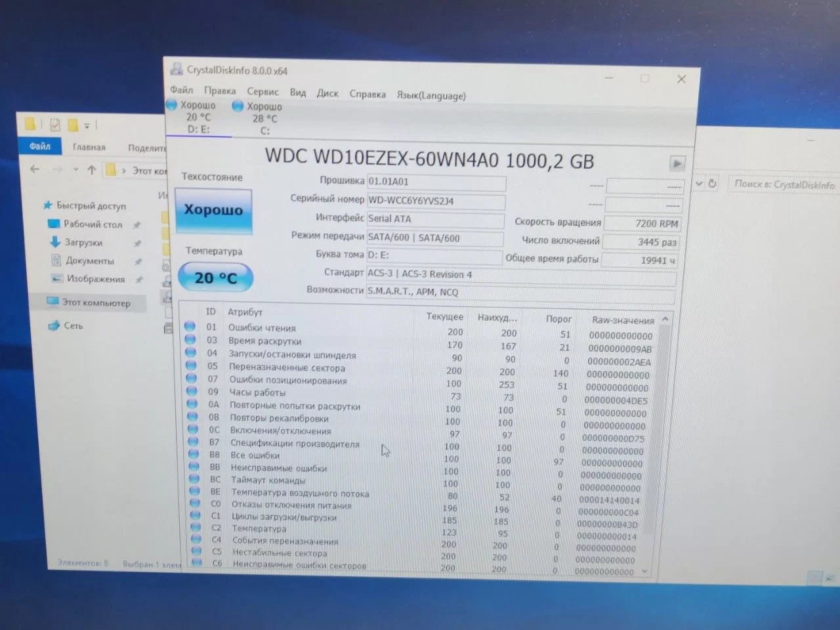Open the Правка menu
840x630 pixels.
click(220, 91)
